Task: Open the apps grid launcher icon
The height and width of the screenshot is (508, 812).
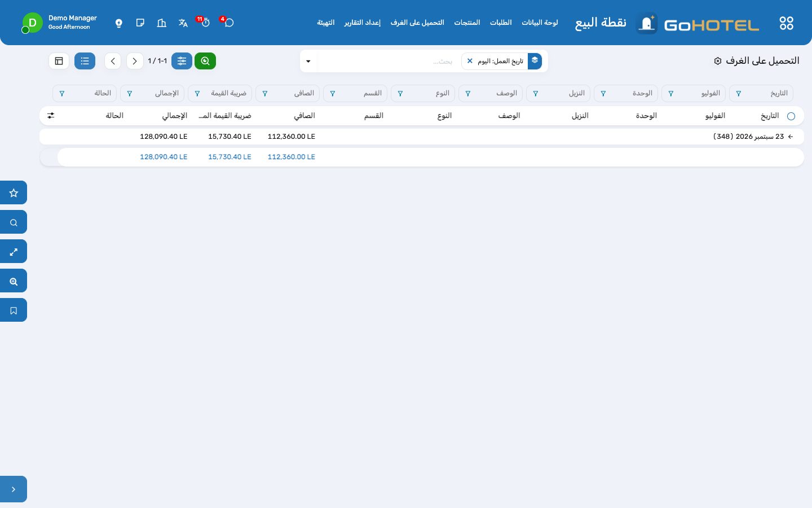Action: click(x=786, y=23)
